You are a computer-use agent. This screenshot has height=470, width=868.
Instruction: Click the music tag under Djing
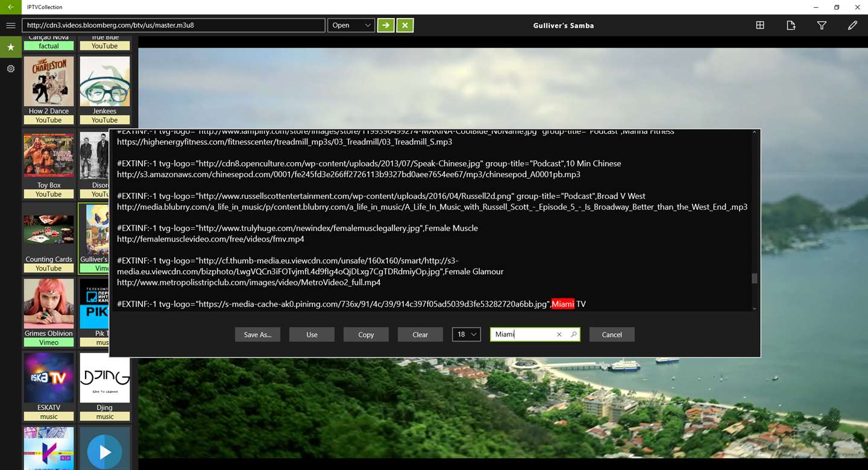(105, 416)
